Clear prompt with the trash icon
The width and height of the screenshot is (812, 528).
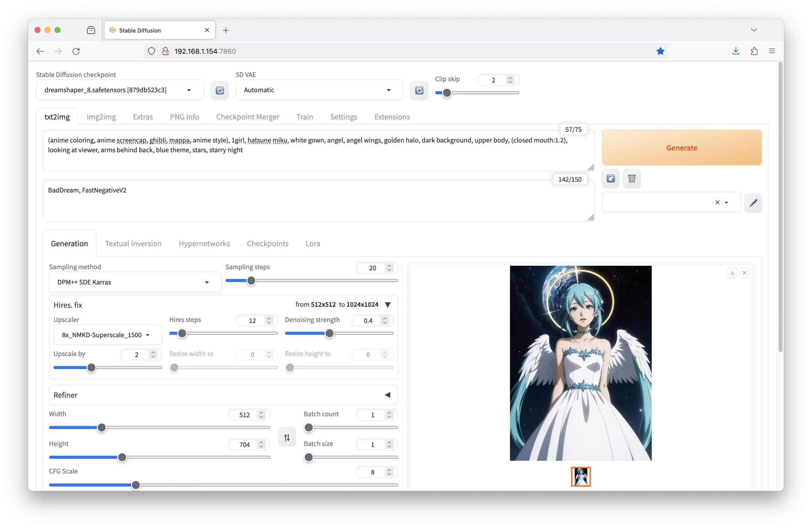pyautogui.click(x=632, y=179)
